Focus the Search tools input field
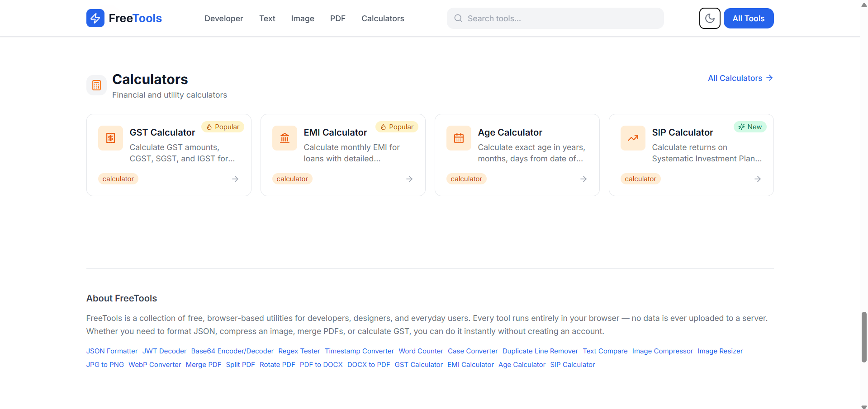This screenshot has width=868, height=409. coord(555,19)
